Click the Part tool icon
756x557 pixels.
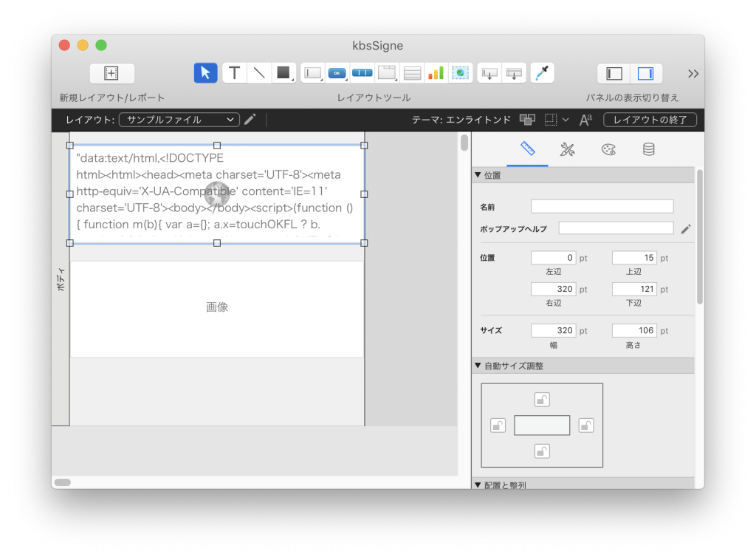[x=514, y=73]
